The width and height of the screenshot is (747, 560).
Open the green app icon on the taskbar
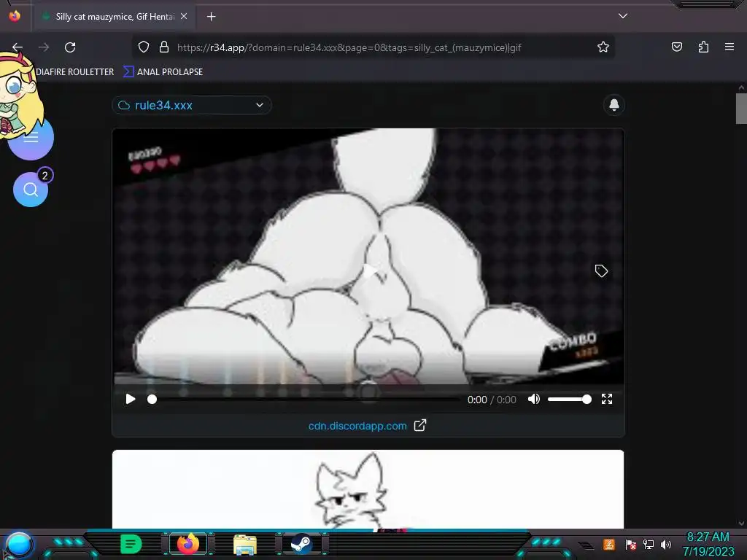[x=131, y=544]
